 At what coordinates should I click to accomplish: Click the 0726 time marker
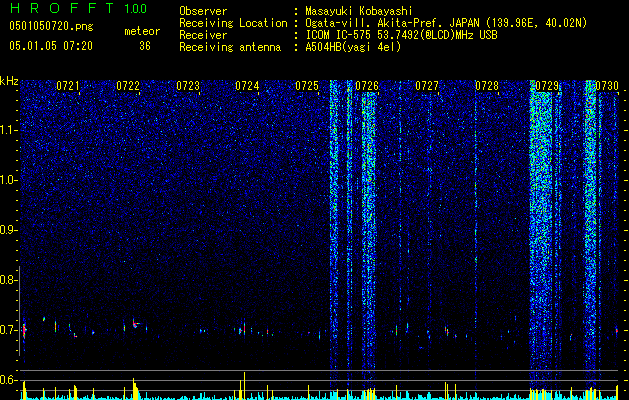point(367,85)
